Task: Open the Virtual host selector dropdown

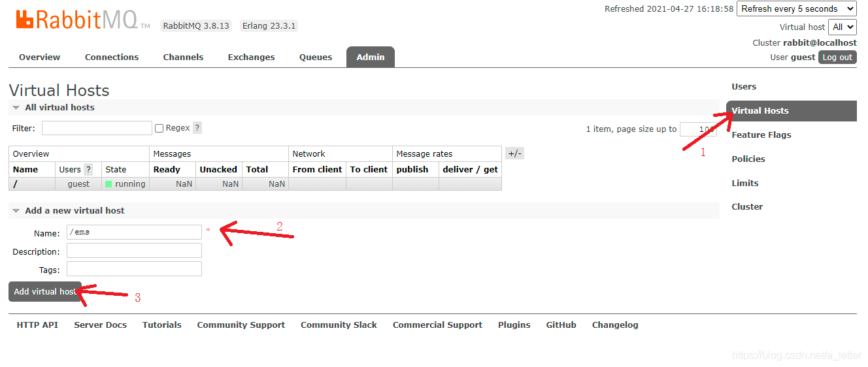Action: point(842,27)
